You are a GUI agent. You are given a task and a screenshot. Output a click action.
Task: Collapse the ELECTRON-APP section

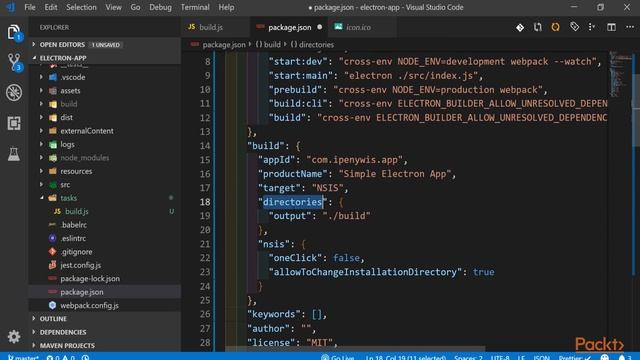pos(34,58)
